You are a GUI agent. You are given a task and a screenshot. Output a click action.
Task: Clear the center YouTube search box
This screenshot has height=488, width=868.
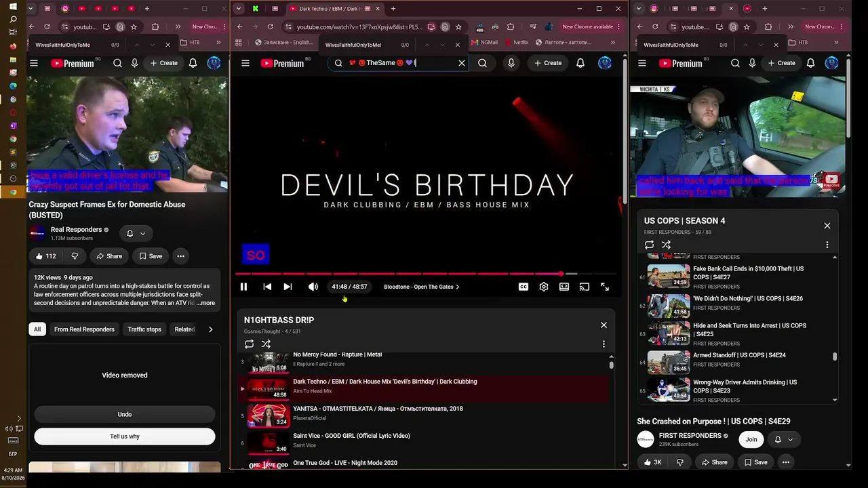462,63
